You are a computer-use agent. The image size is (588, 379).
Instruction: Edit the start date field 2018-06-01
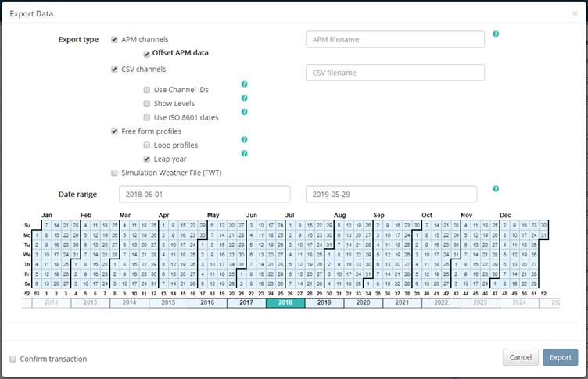[204, 194]
